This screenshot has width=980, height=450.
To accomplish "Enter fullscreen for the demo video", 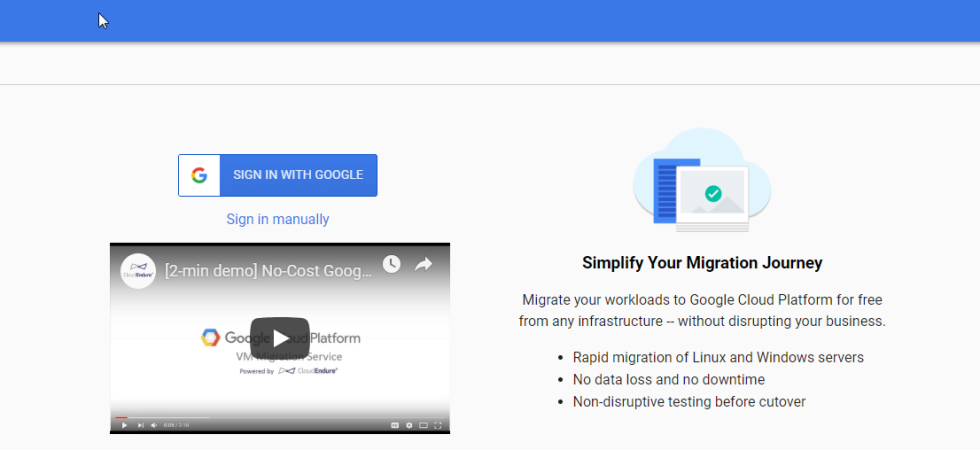I will pos(438,426).
